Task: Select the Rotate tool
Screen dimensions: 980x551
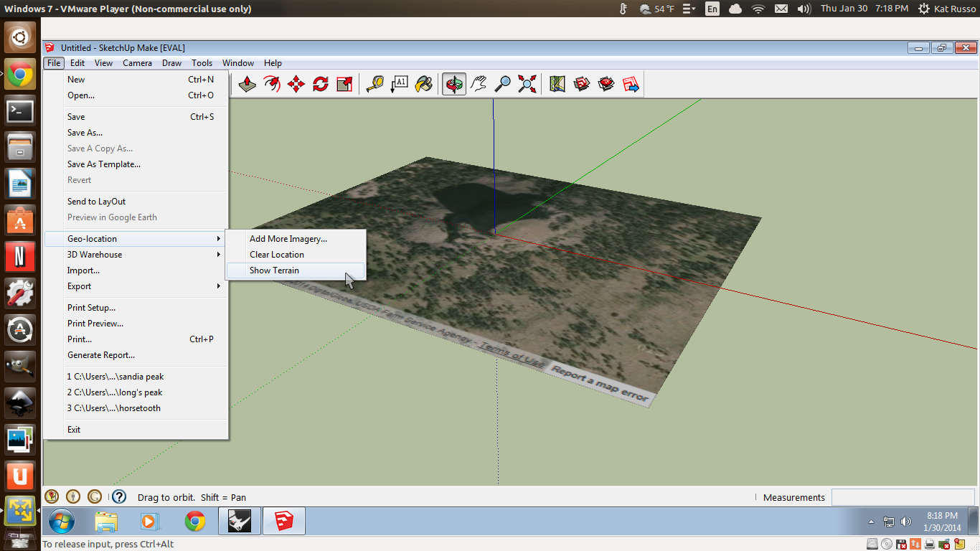Action: [x=321, y=84]
